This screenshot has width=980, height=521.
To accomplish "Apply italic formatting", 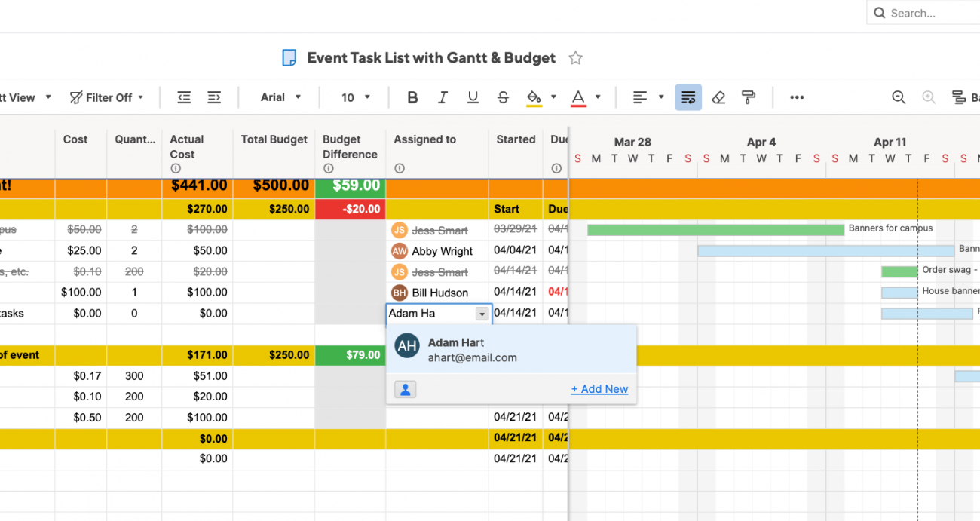I will [x=442, y=97].
